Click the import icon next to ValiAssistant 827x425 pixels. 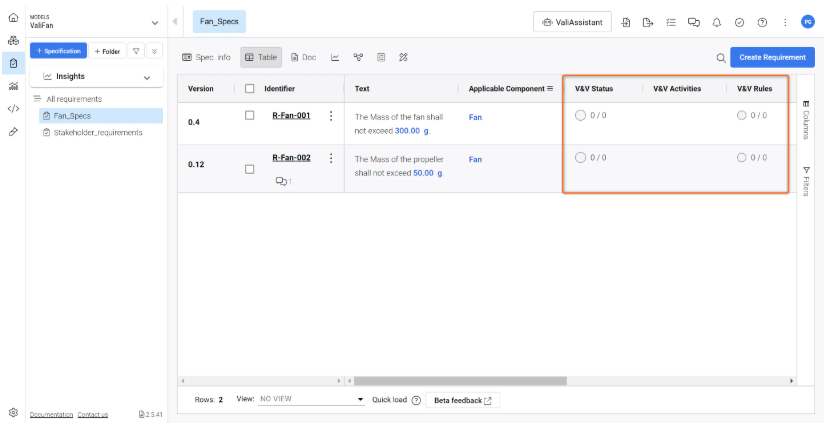(x=626, y=22)
